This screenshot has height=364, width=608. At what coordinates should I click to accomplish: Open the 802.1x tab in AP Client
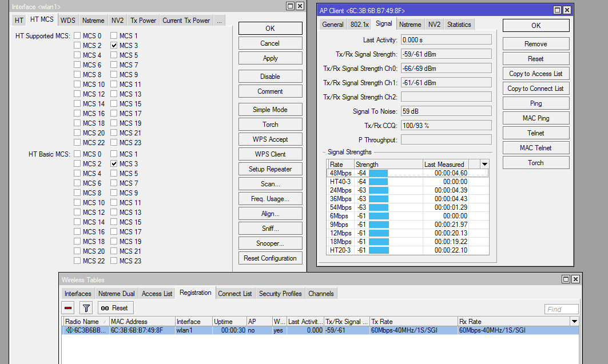coord(359,25)
